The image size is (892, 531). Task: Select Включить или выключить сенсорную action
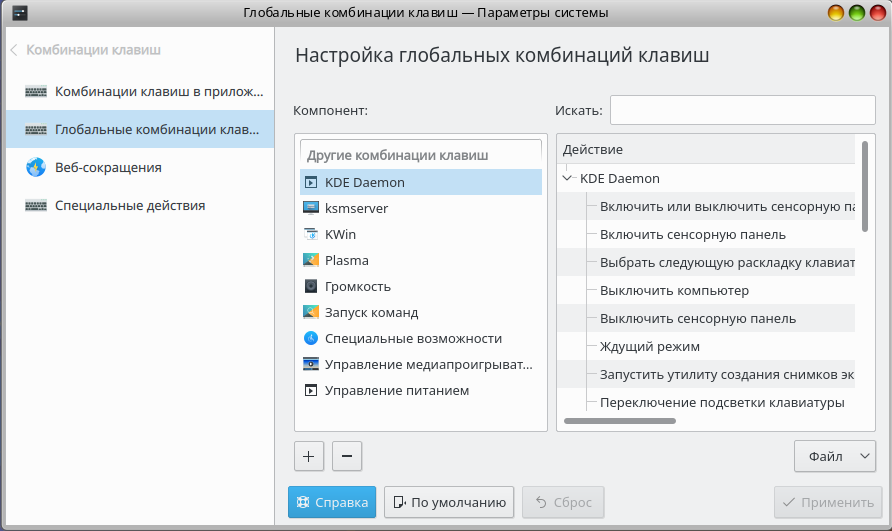706,206
